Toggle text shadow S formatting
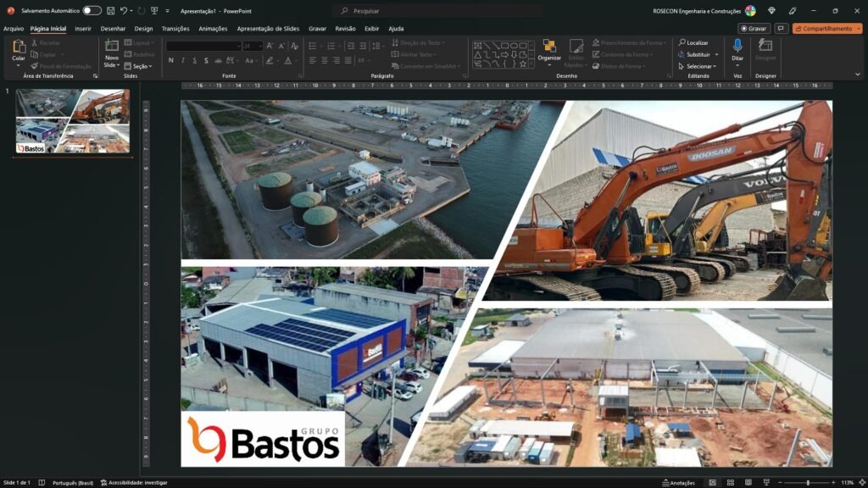Image resolution: width=868 pixels, height=488 pixels. coord(206,60)
